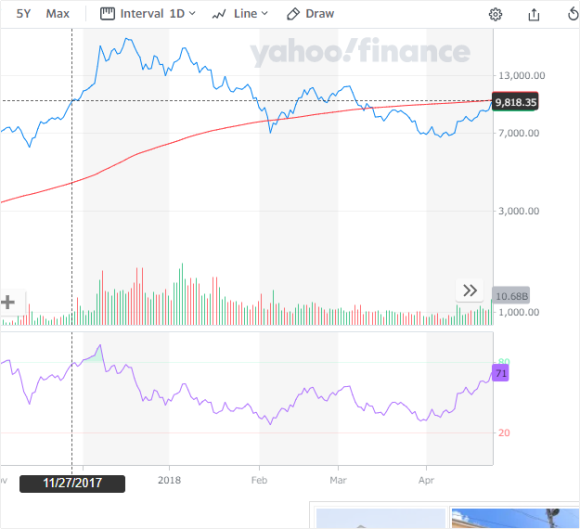Click the Feb date axis label
This screenshot has height=529, width=580.
tap(259, 480)
